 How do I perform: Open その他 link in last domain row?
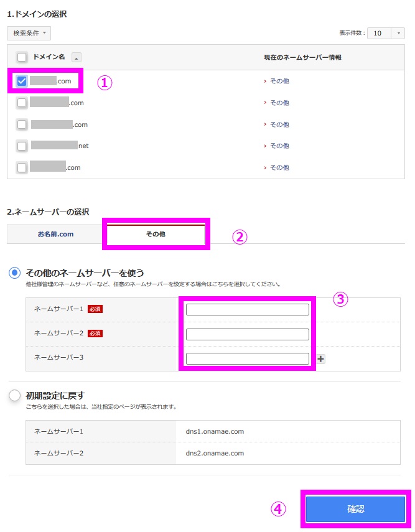(279, 167)
